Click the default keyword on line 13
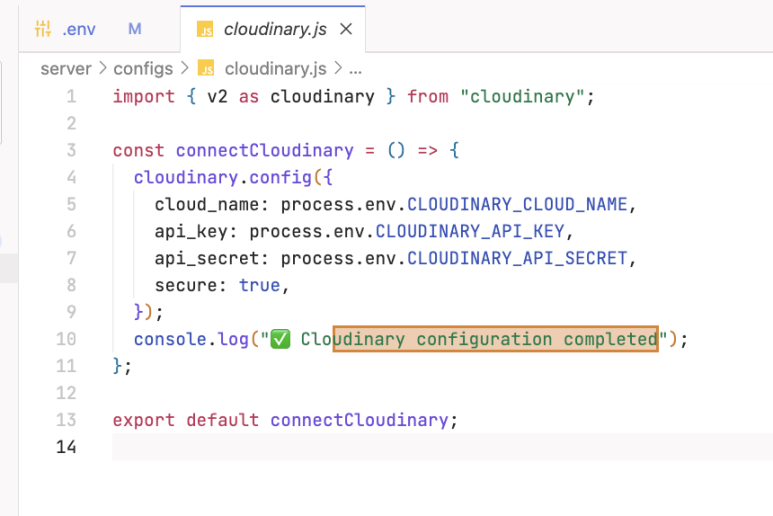This screenshot has width=773, height=516. pyautogui.click(x=222, y=420)
